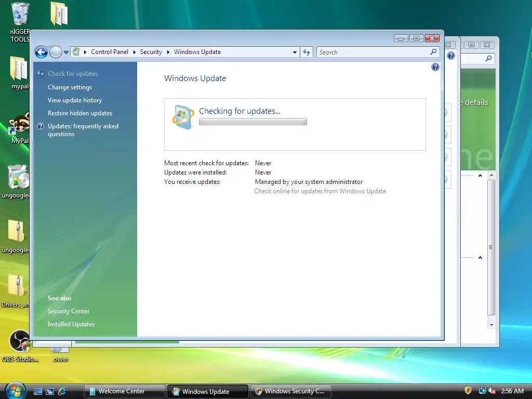Expand the arrow after Control Panel breadcrumb
This screenshot has width=532, height=399.
[x=135, y=52]
